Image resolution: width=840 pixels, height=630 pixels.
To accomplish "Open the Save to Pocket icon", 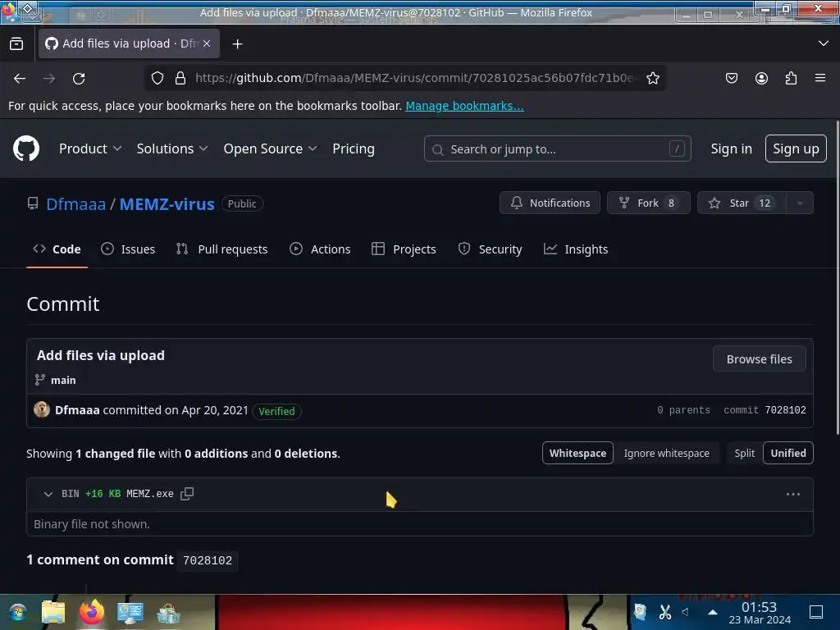I will pos(731,78).
